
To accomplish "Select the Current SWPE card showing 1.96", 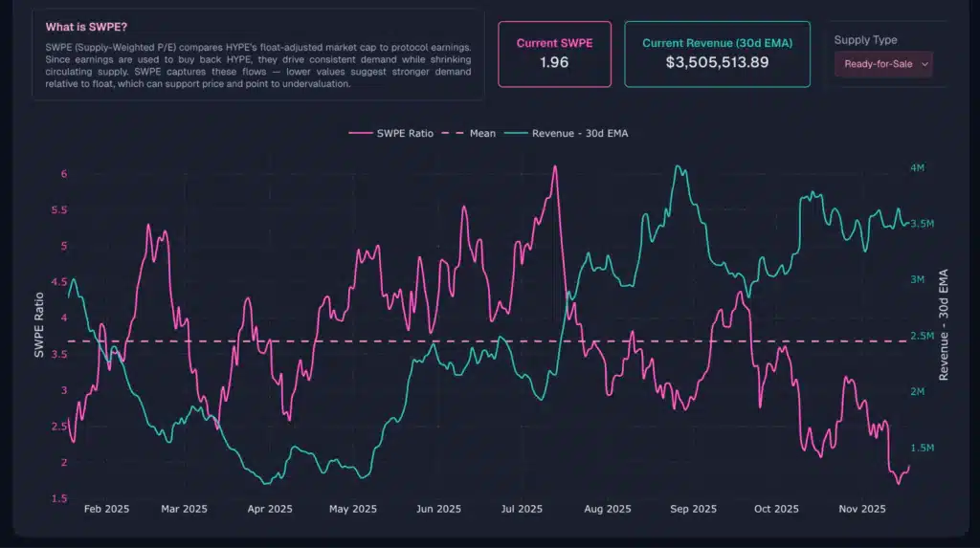I will 554,54.
